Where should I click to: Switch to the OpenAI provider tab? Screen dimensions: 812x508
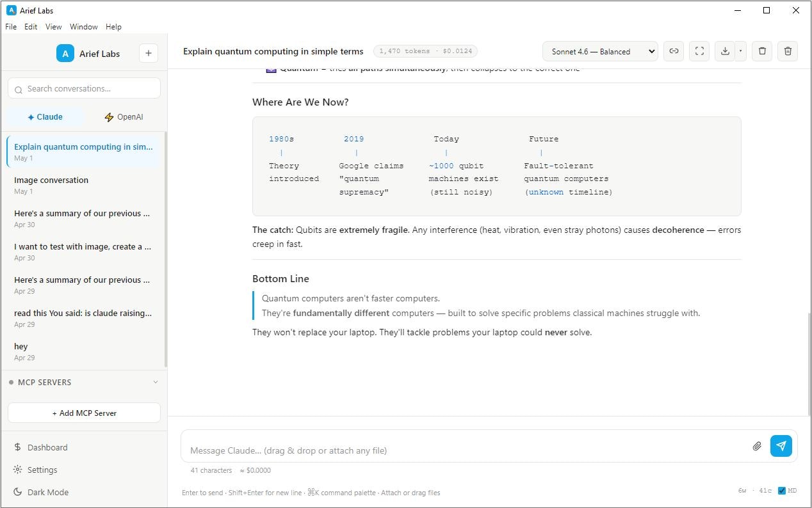124,117
